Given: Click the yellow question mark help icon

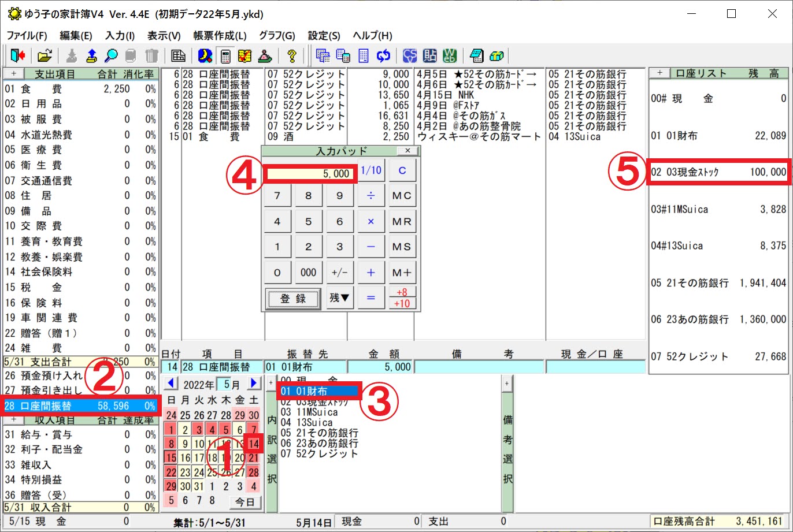Looking at the screenshot, I should pos(292,56).
